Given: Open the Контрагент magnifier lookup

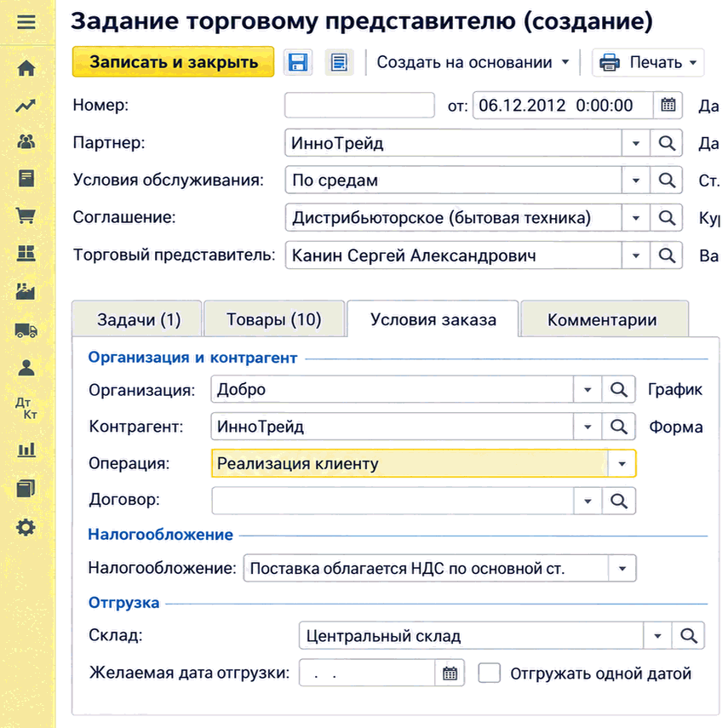Looking at the screenshot, I should [618, 427].
